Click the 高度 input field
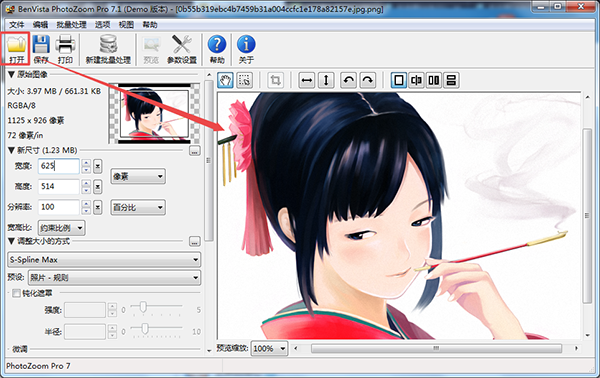The width and height of the screenshot is (600, 378). tap(59, 187)
